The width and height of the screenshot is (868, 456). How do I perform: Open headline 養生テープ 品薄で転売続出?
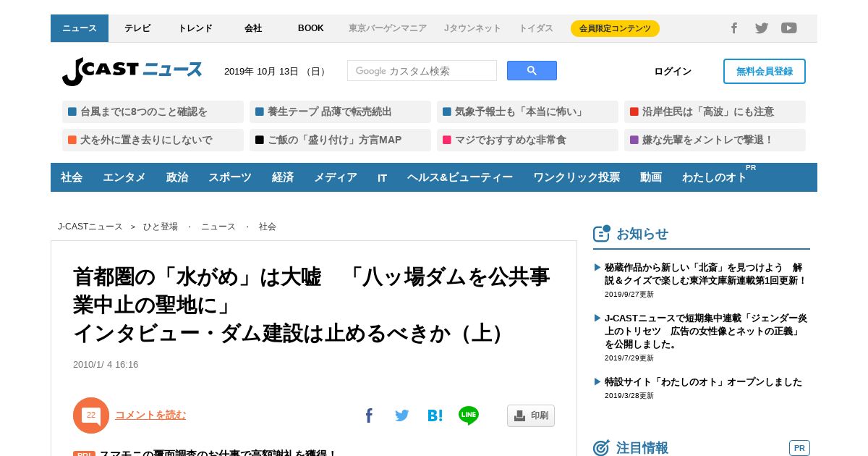(340, 111)
